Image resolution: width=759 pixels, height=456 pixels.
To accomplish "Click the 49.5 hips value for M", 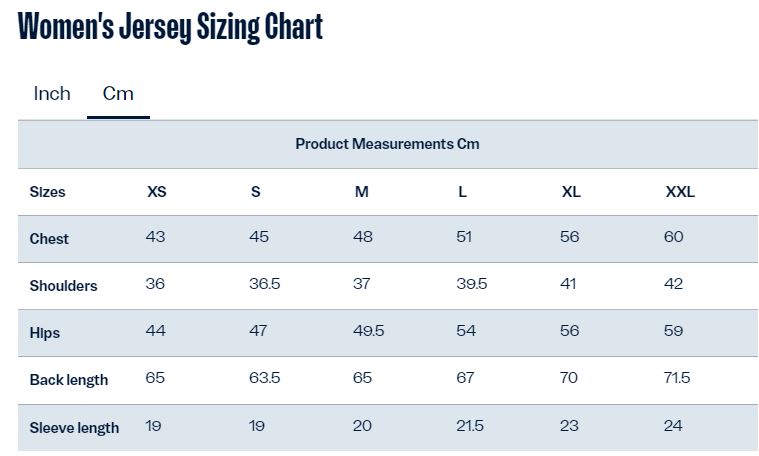I will (368, 331).
